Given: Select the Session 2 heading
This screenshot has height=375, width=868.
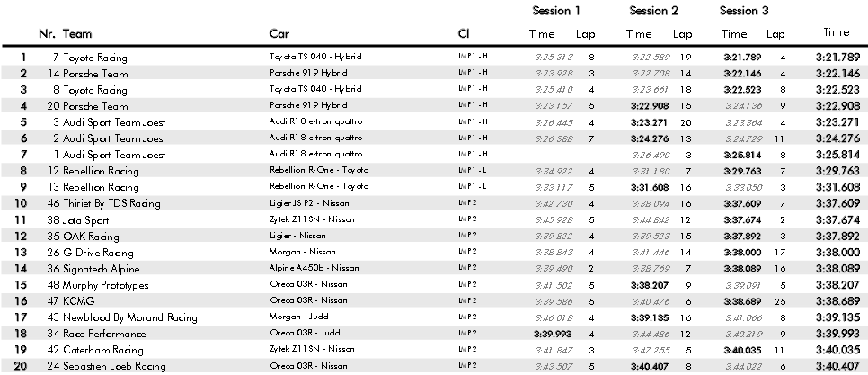Looking at the screenshot, I should (x=653, y=12).
